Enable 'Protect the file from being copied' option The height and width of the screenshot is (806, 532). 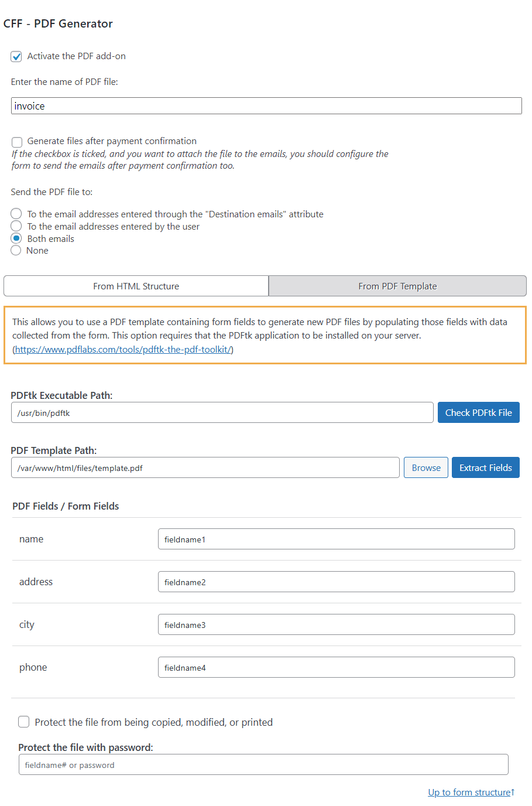click(x=23, y=722)
